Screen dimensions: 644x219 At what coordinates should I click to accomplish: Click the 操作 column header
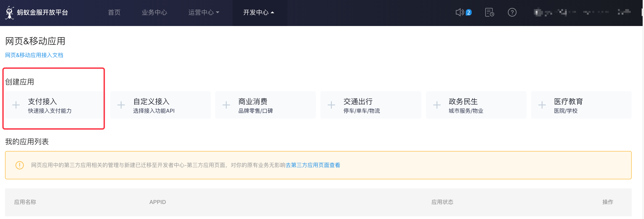(x=608, y=202)
